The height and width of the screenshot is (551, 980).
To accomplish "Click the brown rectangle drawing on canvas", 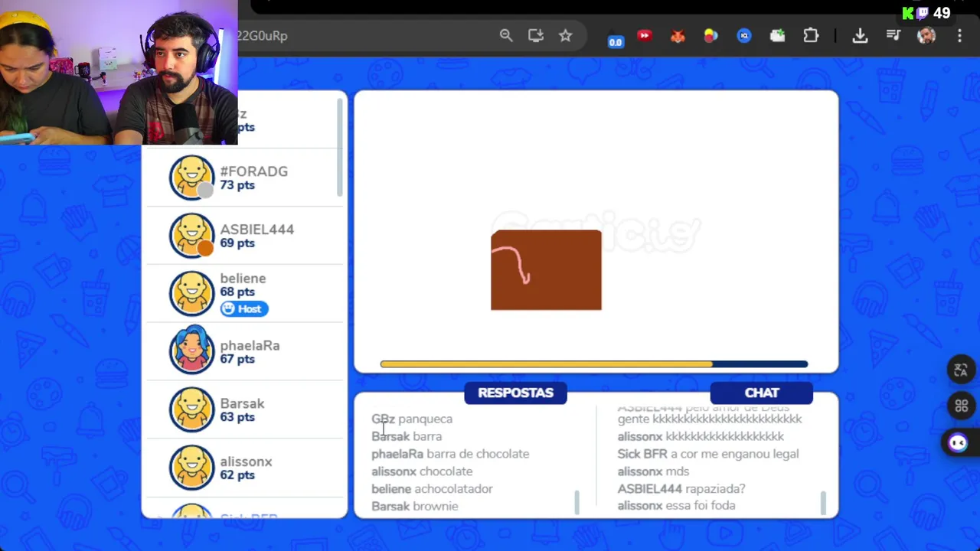I will (x=546, y=270).
